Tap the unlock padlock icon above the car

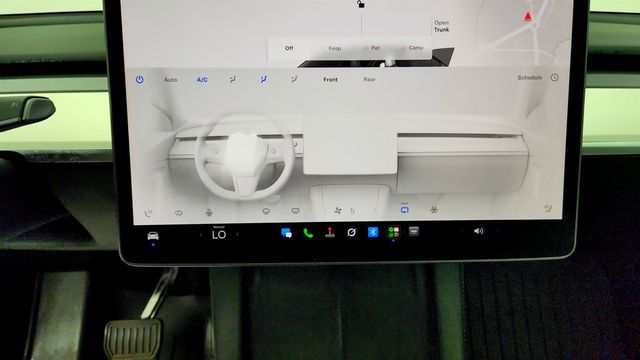tap(361, 4)
